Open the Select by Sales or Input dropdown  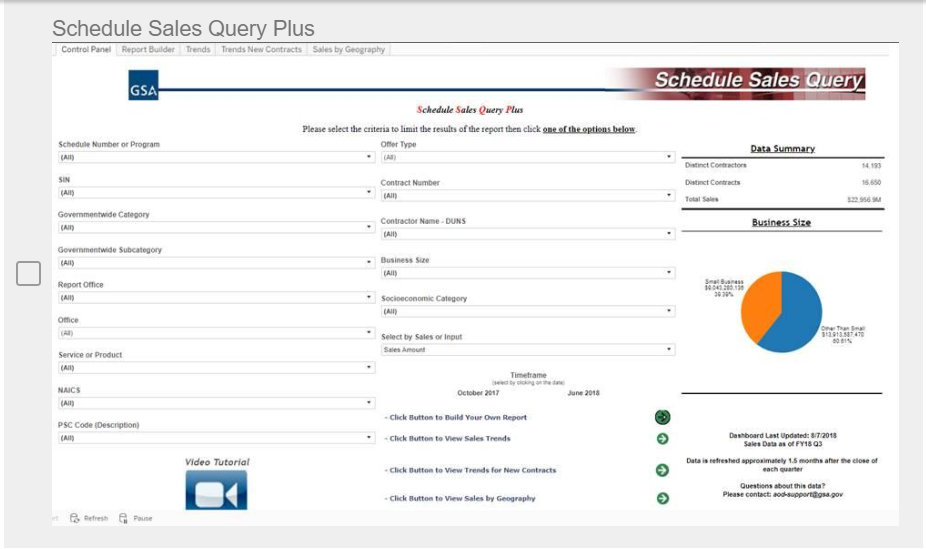[528, 349]
